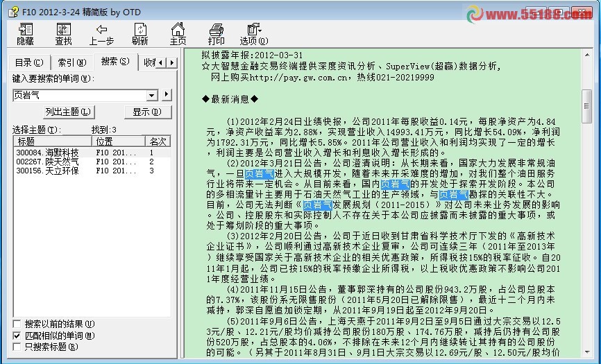Image resolution: width=601 pixels, height=364 pixels.
Task: Switch to the 索引 (Index) tab
Action: [x=72, y=62]
